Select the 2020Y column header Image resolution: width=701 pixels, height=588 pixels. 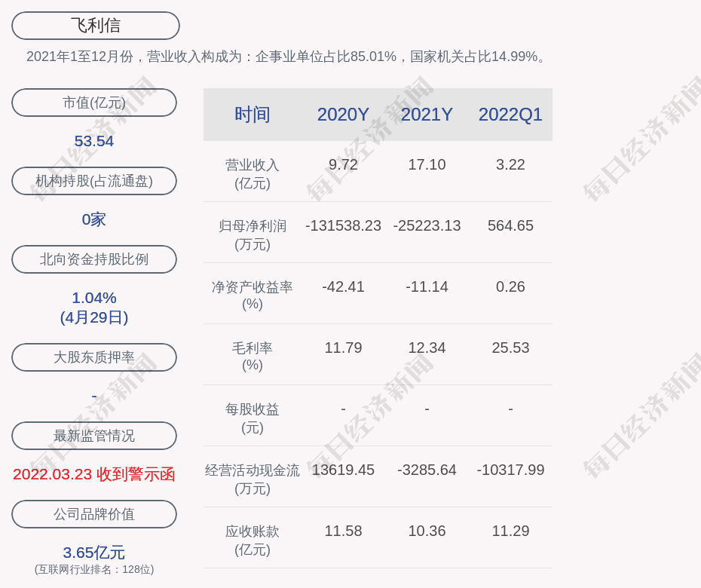(344, 115)
